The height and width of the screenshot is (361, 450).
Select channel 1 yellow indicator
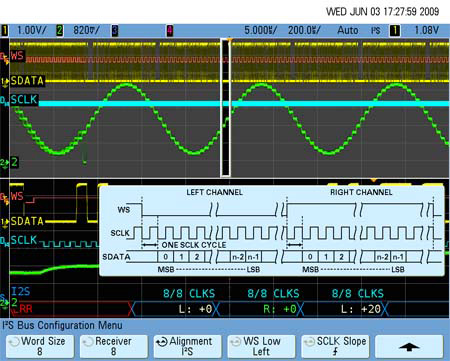(5, 30)
